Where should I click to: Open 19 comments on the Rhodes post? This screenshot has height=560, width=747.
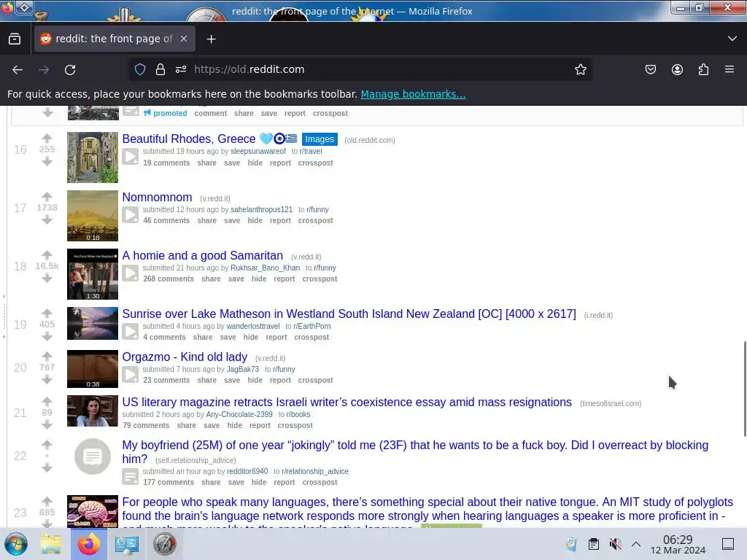coord(166,163)
